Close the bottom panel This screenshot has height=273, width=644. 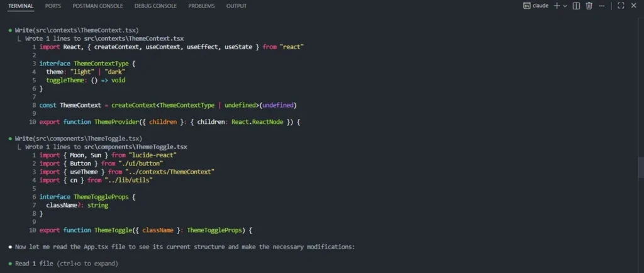point(634,6)
